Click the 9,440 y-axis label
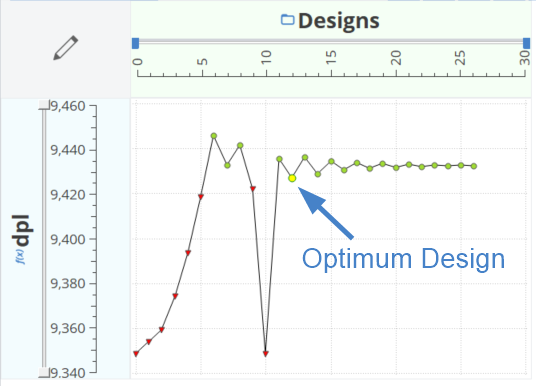The height and width of the screenshot is (386, 536). tap(68, 150)
